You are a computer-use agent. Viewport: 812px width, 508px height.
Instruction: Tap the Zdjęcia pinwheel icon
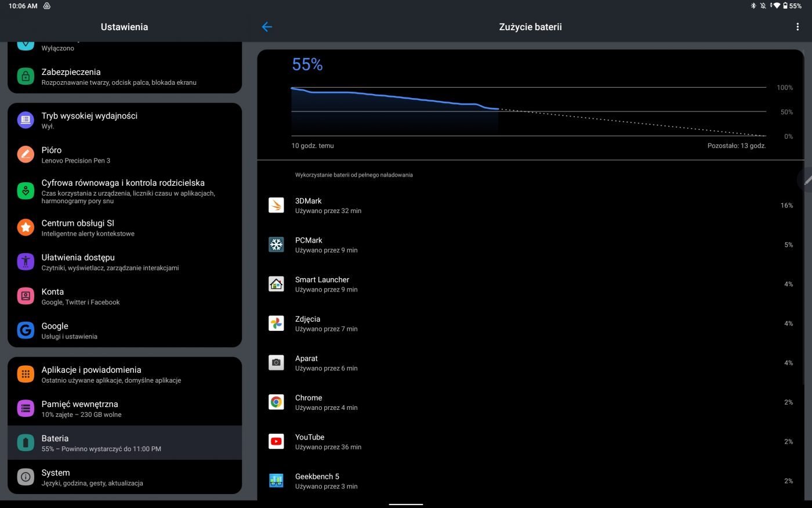click(x=276, y=323)
